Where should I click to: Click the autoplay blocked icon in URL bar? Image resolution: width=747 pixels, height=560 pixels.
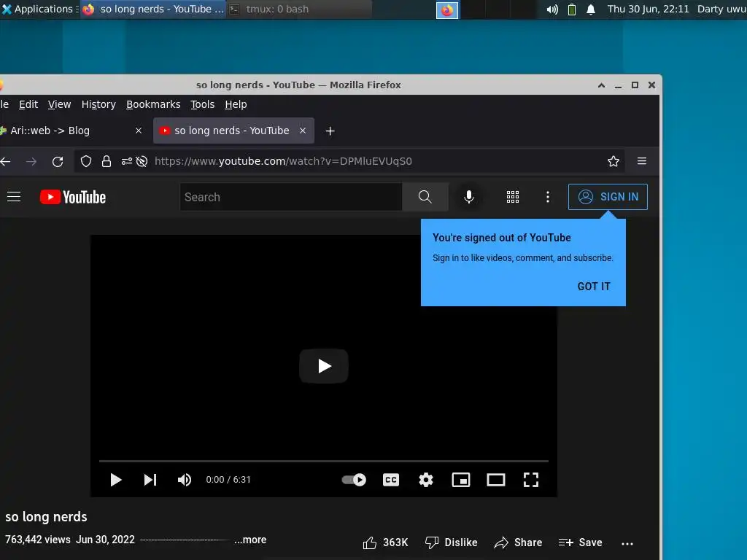point(142,161)
